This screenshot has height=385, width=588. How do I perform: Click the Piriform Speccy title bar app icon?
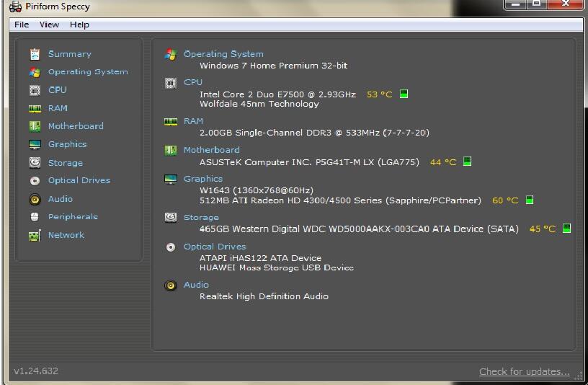click(15, 6)
